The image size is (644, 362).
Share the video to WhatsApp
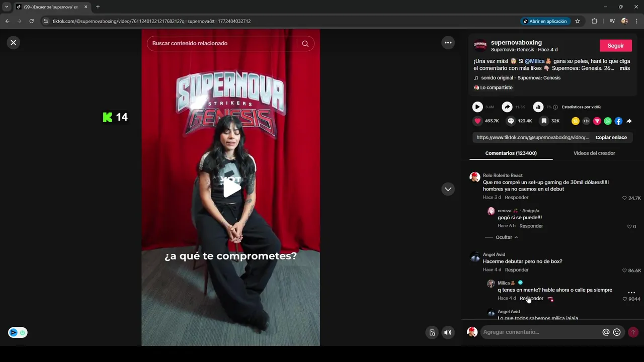(x=608, y=121)
